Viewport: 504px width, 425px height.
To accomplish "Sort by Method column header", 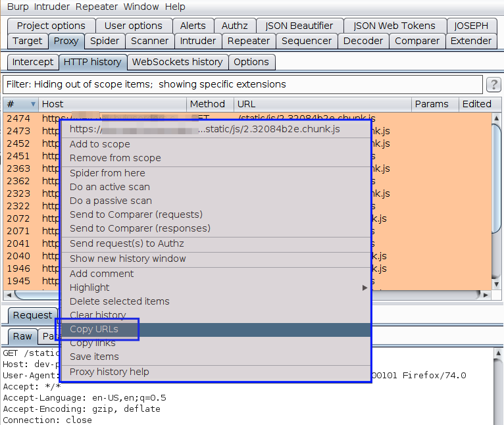I will coord(210,104).
